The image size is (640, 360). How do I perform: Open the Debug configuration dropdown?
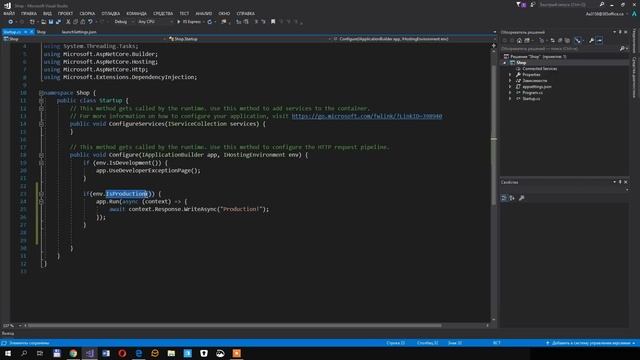pos(123,22)
